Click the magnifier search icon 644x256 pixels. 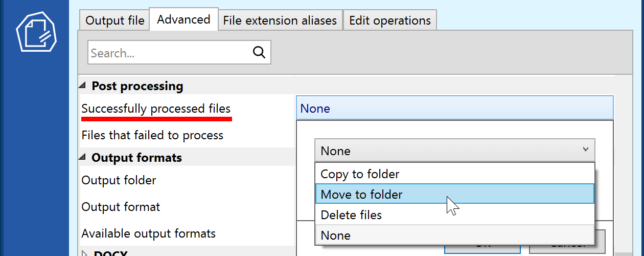259,52
